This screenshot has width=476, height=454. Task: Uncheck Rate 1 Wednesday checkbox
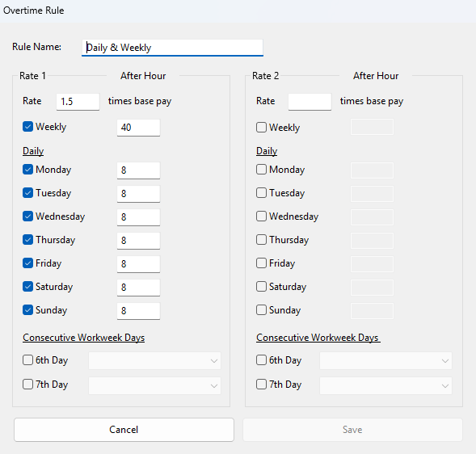click(27, 216)
